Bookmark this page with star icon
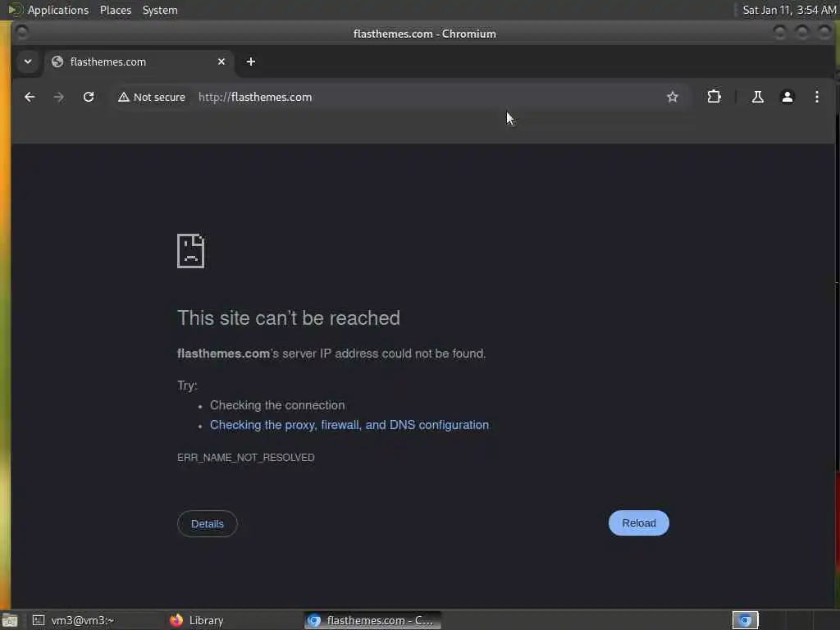This screenshot has width=840, height=630. (x=673, y=97)
